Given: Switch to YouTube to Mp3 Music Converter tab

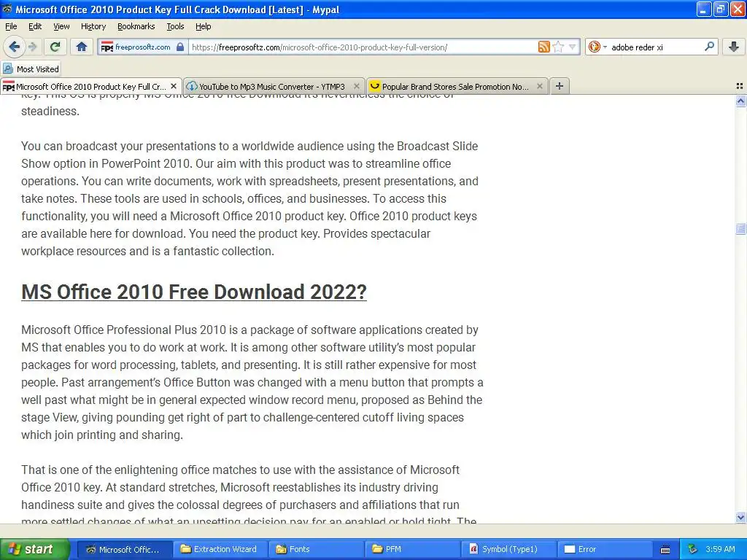Looking at the screenshot, I should (x=274, y=86).
